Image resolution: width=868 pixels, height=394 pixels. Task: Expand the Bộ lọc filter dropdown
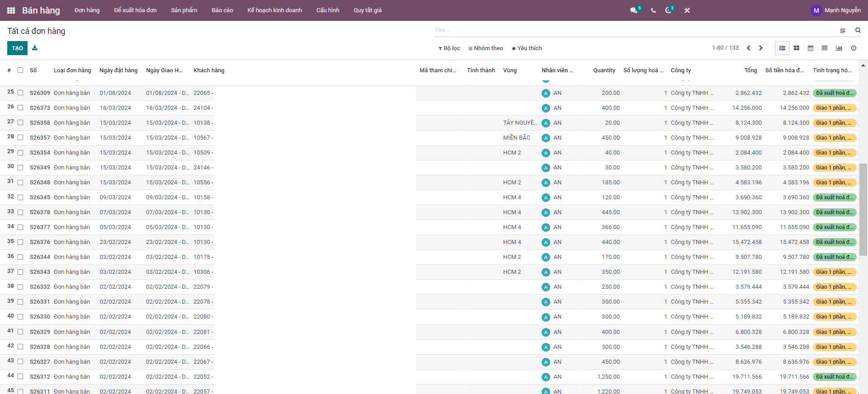(x=449, y=48)
